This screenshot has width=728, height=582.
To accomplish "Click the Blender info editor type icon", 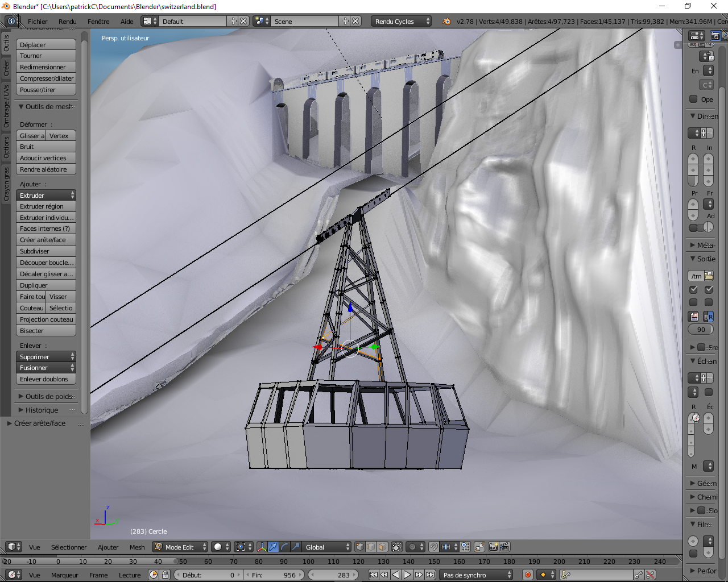I will [11, 21].
